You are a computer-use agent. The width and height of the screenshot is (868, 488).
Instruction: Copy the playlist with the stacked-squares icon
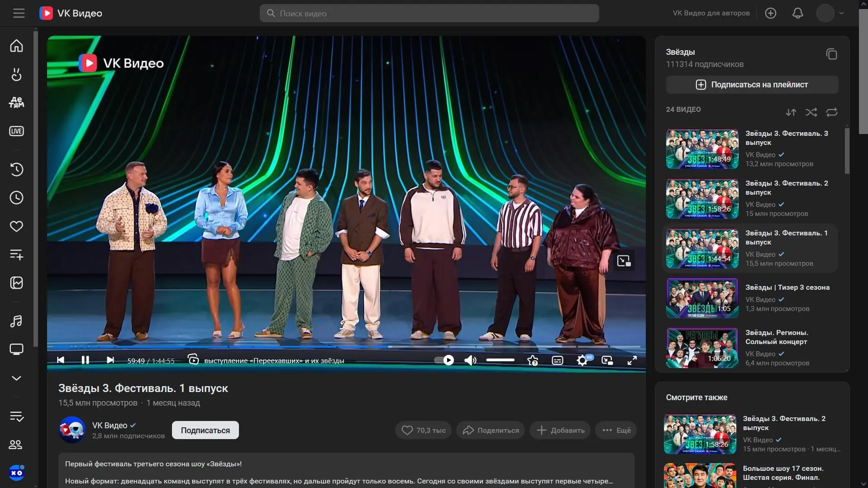pos(831,54)
